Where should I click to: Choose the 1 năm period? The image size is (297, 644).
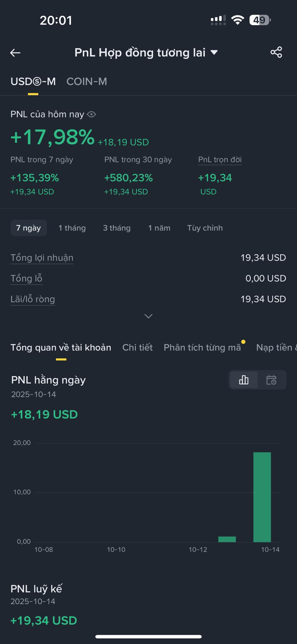[159, 228]
